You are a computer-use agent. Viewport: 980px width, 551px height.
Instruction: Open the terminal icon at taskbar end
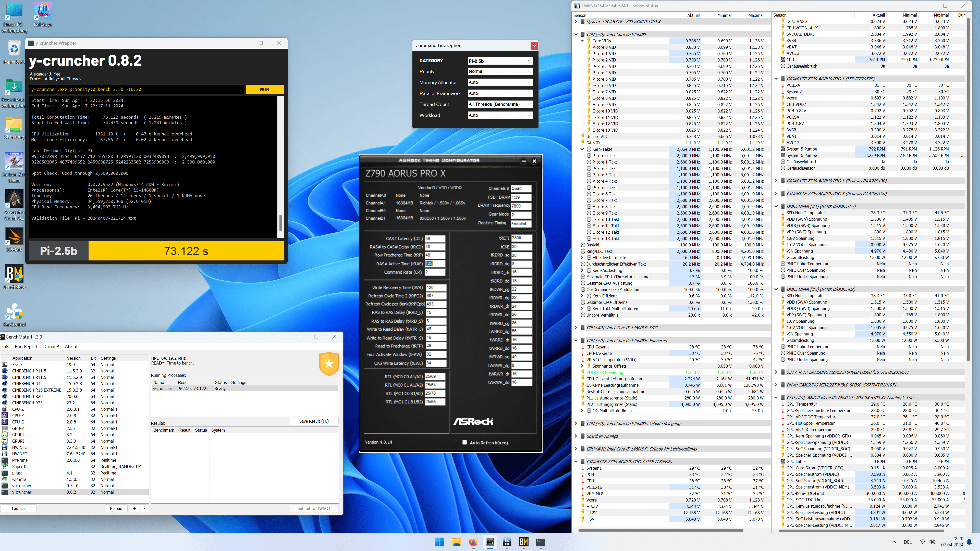pos(541,542)
